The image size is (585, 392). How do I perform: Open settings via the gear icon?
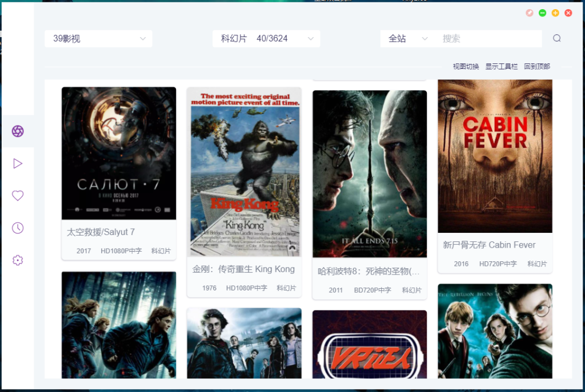click(18, 260)
